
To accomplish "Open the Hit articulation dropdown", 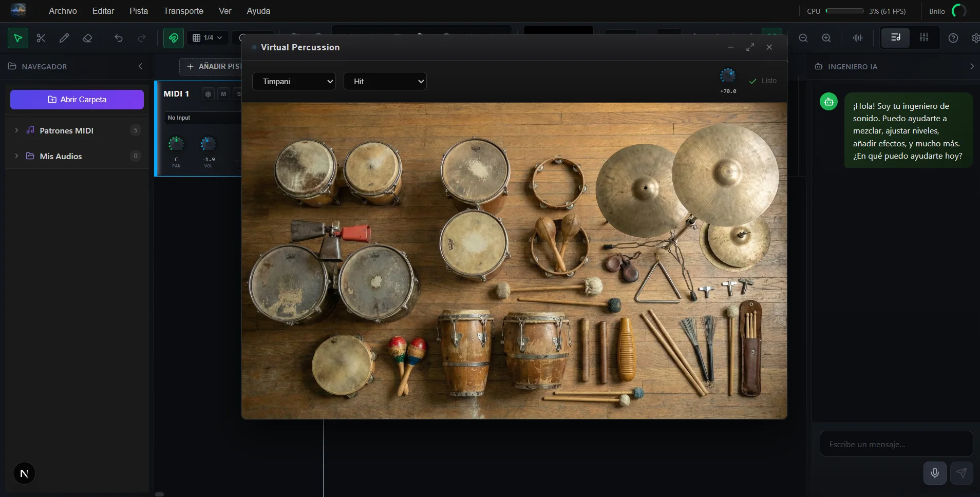I will [x=385, y=81].
